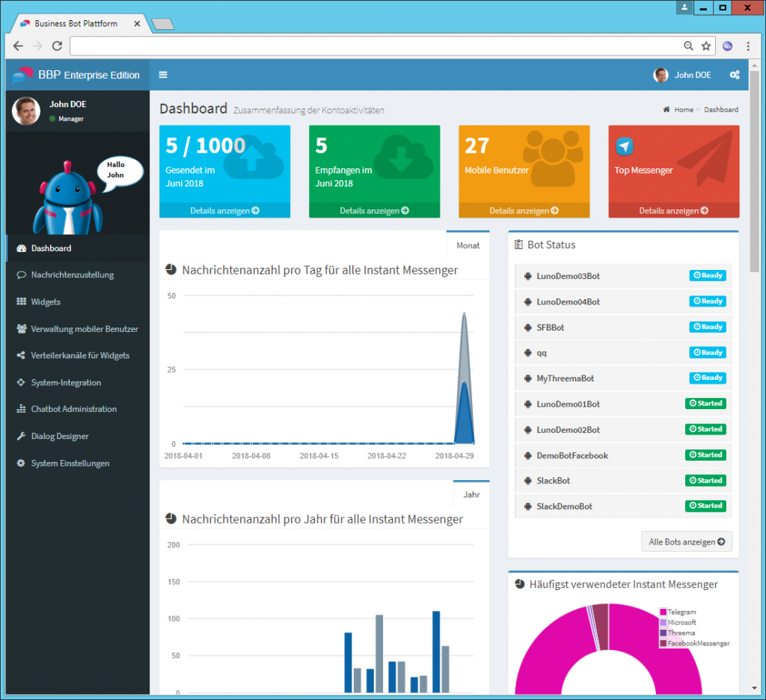Click Ready badge for qq bot
The image size is (766, 700).
[x=708, y=353]
